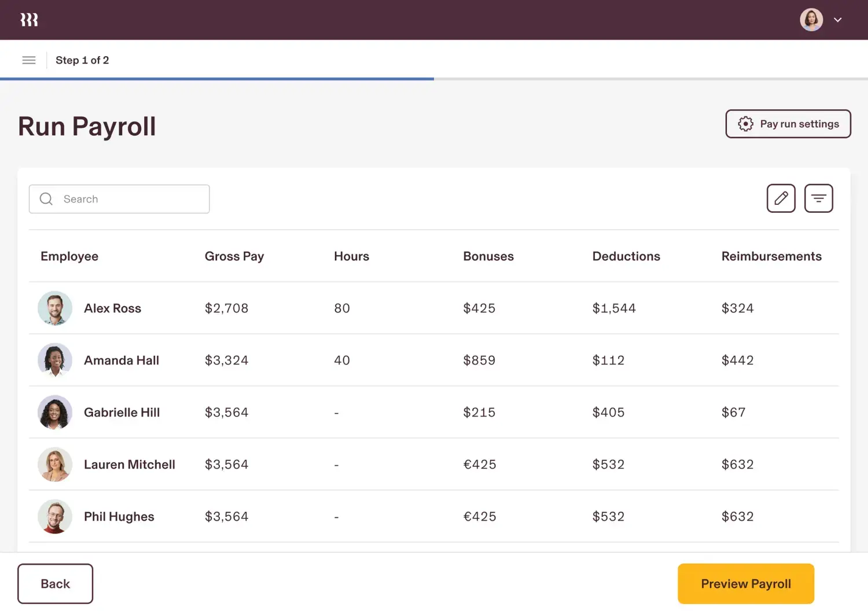Open the user account dropdown chevron
Viewport: 868px width, 615px height.
tap(837, 19)
